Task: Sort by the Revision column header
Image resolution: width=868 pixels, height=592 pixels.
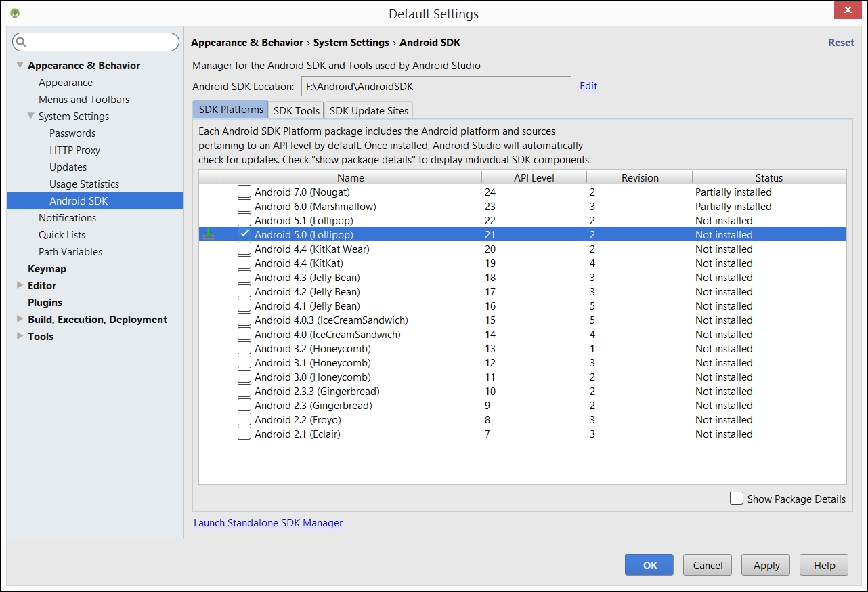Action: click(640, 177)
